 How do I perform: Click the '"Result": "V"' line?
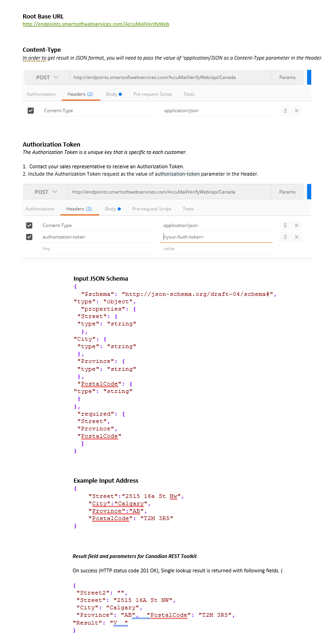point(100,623)
